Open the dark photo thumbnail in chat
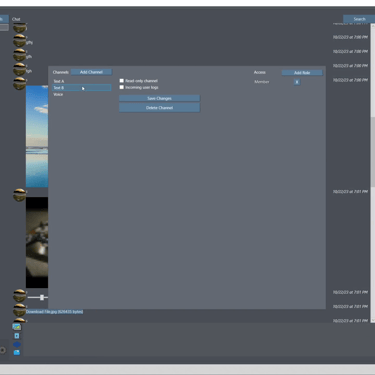Screen dimensions: 375x375 tap(37, 242)
